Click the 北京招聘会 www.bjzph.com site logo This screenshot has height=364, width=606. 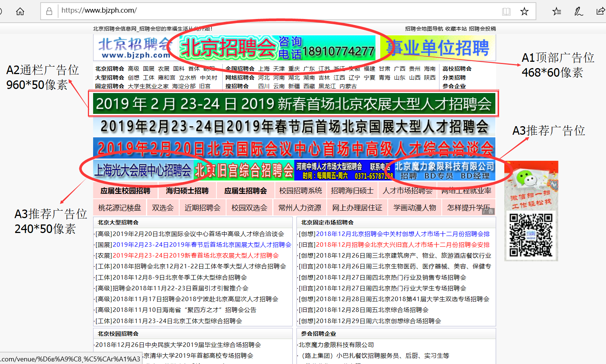coord(135,48)
